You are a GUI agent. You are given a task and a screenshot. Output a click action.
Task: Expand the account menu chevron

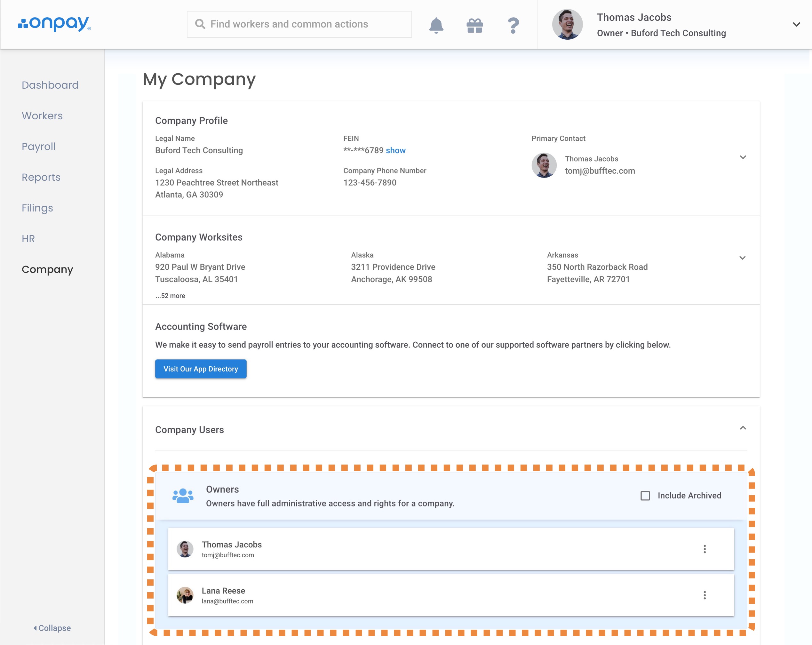pyautogui.click(x=796, y=24)
